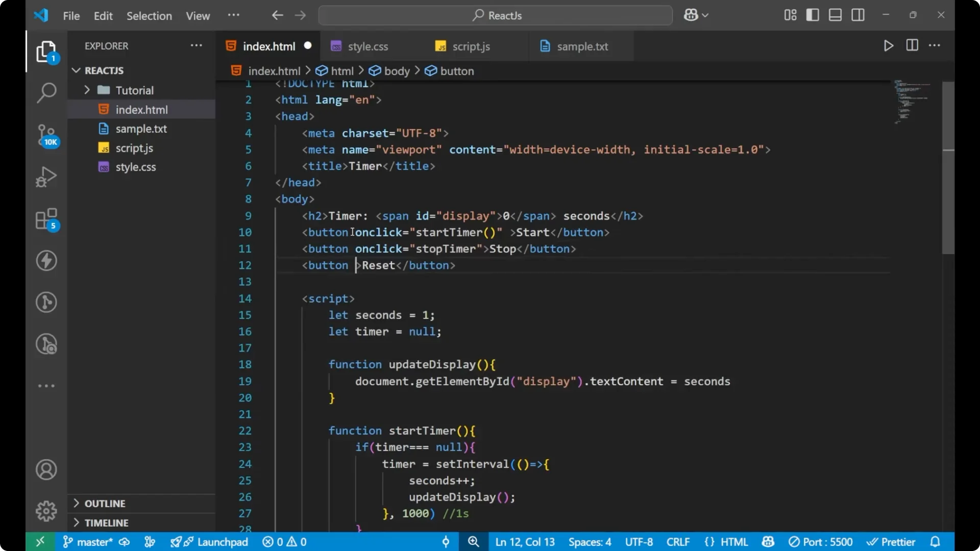Collapse the REACTJS folder

pos(77,70)
